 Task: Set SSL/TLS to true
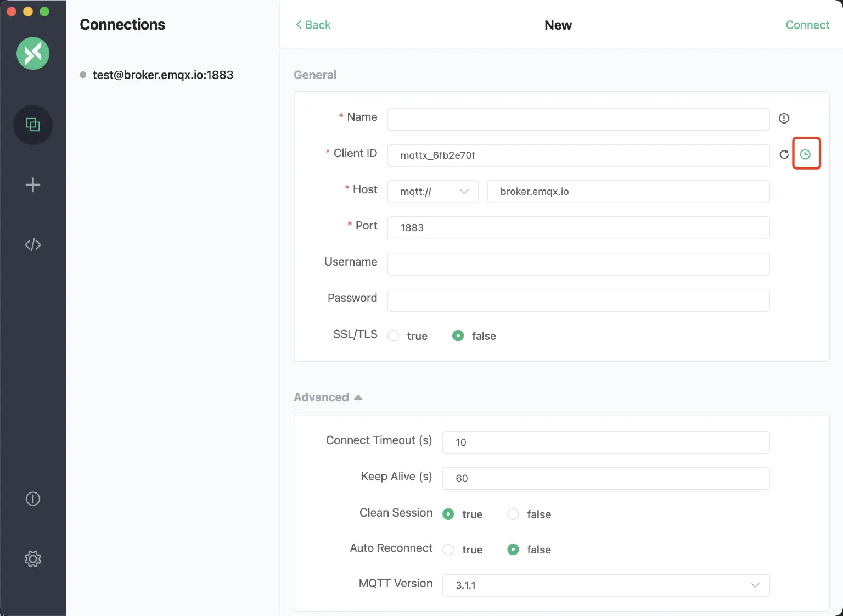[394, 335]
